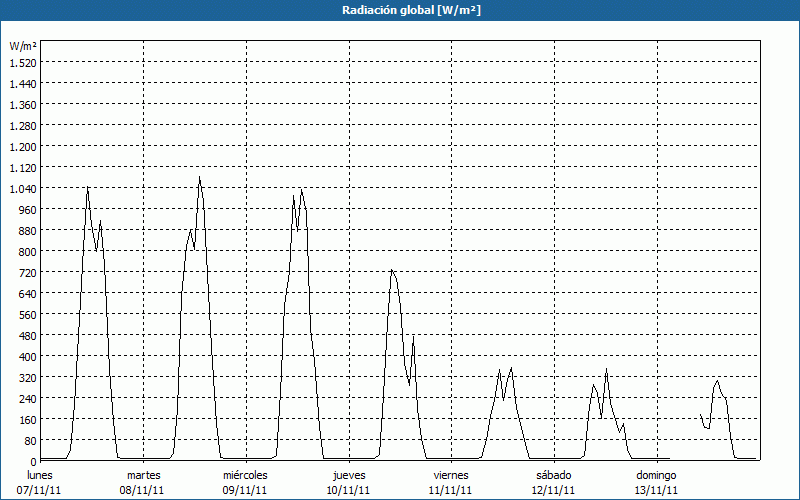Click the 80 y-axis value label
The width and height of the screenshot is (800, 500).
[x=29, y=440]
